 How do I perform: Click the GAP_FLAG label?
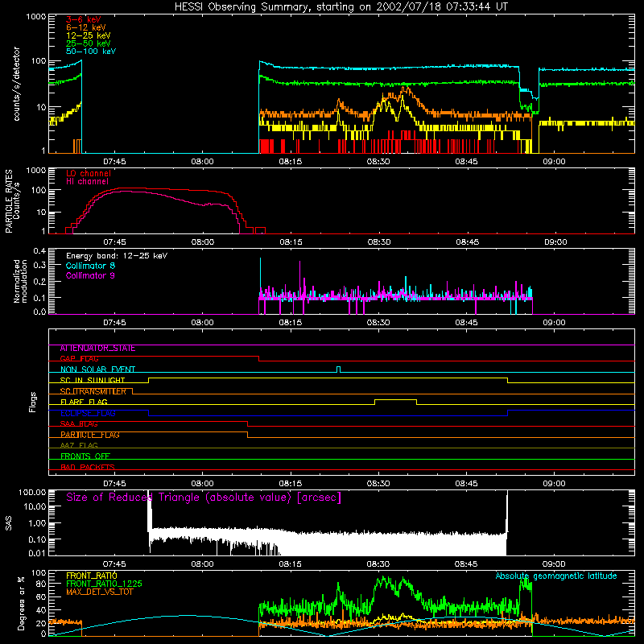pyautogui.click(x=79, y=358)
